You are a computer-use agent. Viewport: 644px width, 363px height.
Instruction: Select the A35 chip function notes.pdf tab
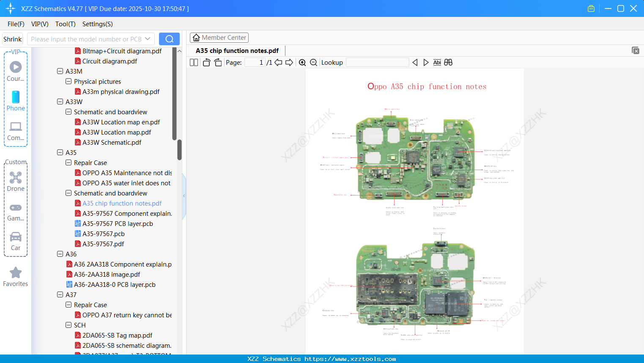tap(236, 50)
